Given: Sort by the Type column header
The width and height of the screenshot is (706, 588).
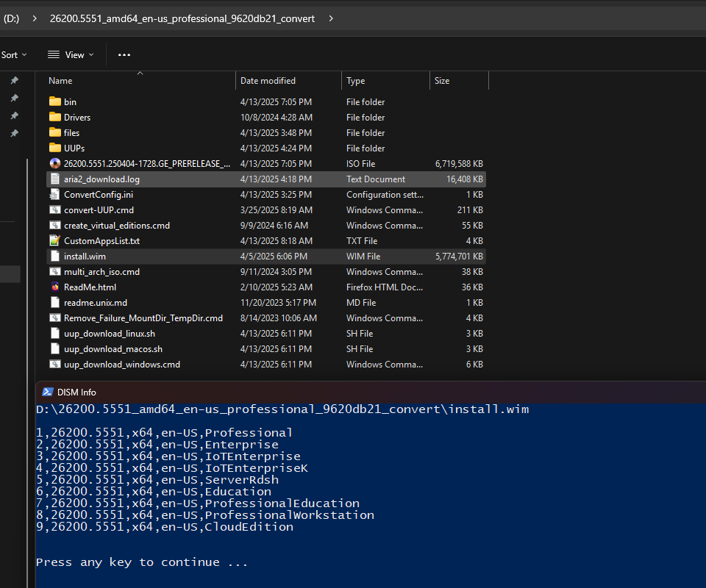Looking at the screenshot, I should (386, 81).
